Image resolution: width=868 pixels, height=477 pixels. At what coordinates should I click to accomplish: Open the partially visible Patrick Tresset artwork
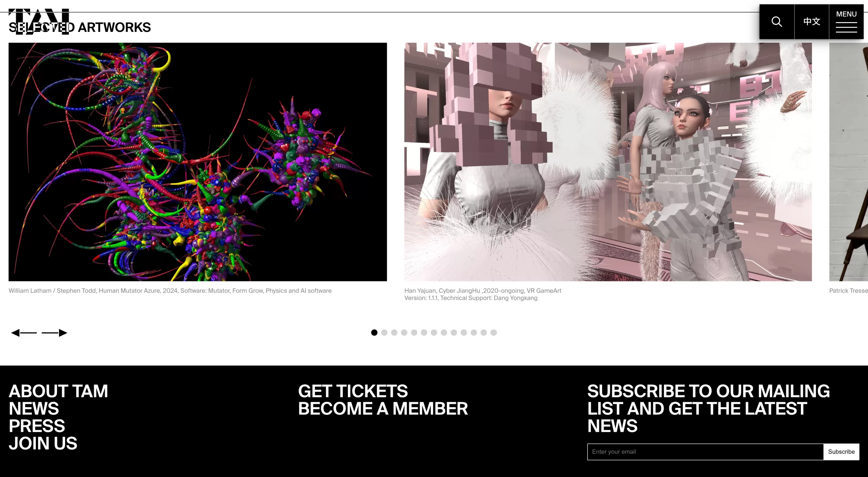click(849, 162)
